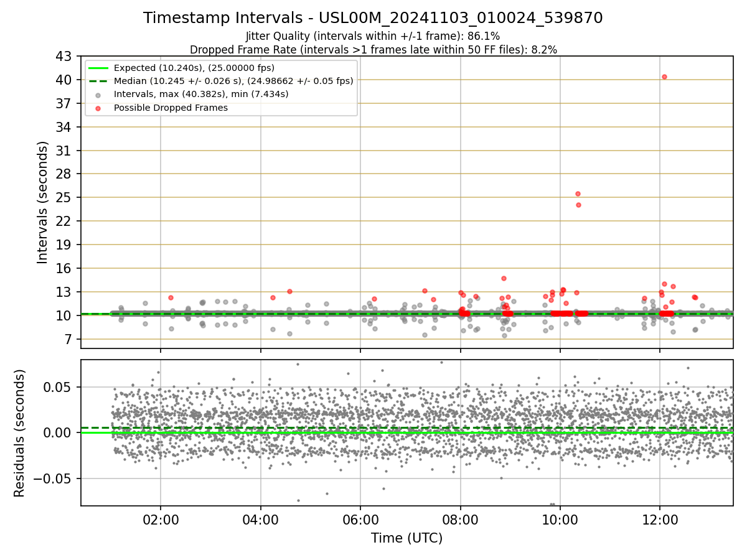The height and width of the screenshot is (560, 747).
Task: Click the plot title 'Timestamp Intervals - USL00M_20241103_010024_539870'
Action: (x=373, y=18)
